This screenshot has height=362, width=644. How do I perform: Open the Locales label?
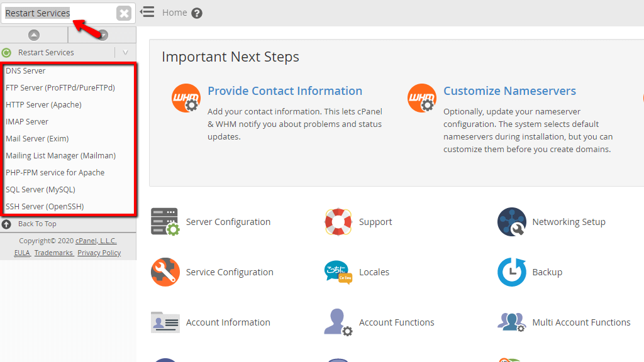tap(374, 272)
